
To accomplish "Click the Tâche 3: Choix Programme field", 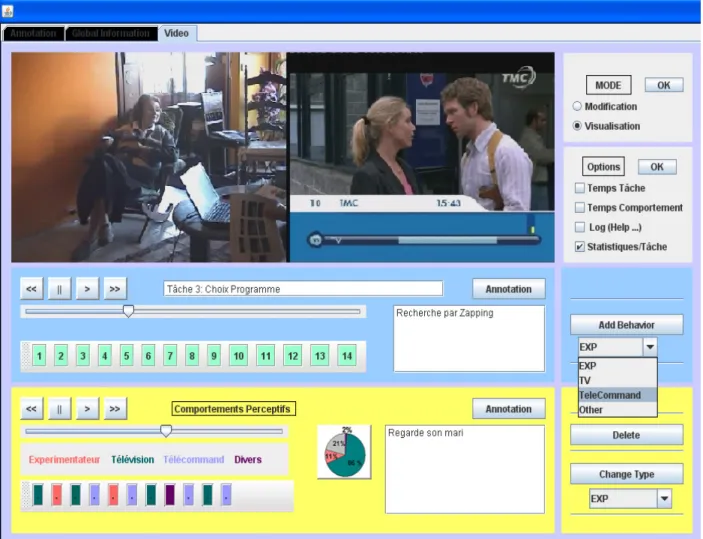I will (x=303, y=289).
